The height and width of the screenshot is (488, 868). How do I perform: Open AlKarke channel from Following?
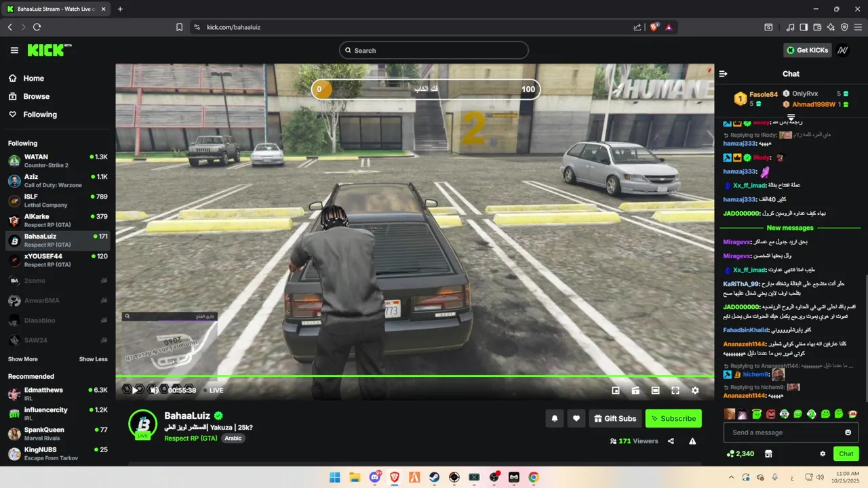(x=58, y=220)
